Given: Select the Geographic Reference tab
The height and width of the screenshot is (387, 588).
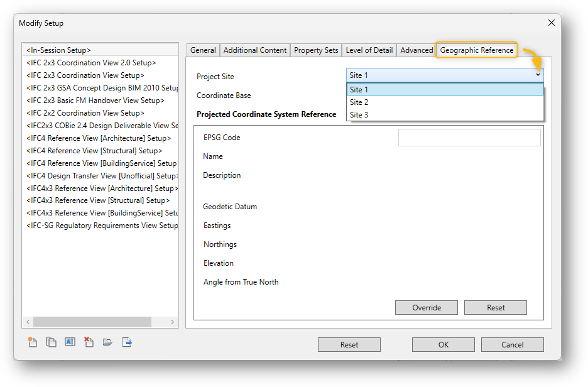Looking at the screenshot, I should (477, 50).
